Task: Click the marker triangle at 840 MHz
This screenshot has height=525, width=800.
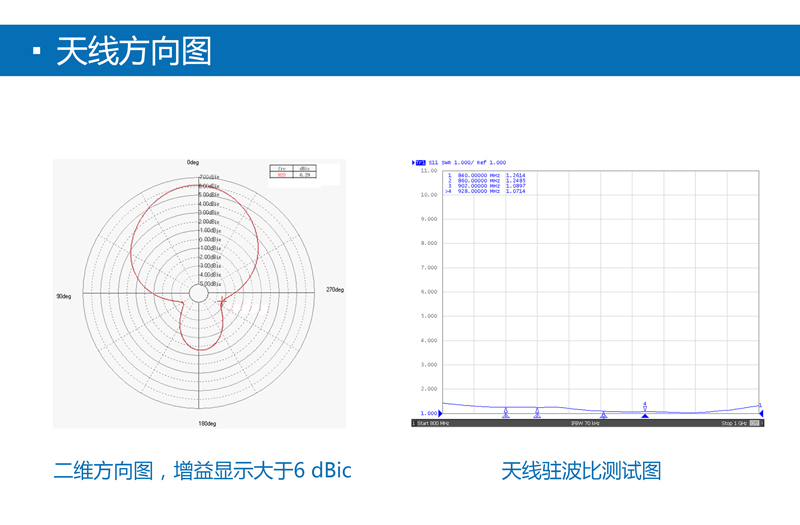Action: pos(506,413)
